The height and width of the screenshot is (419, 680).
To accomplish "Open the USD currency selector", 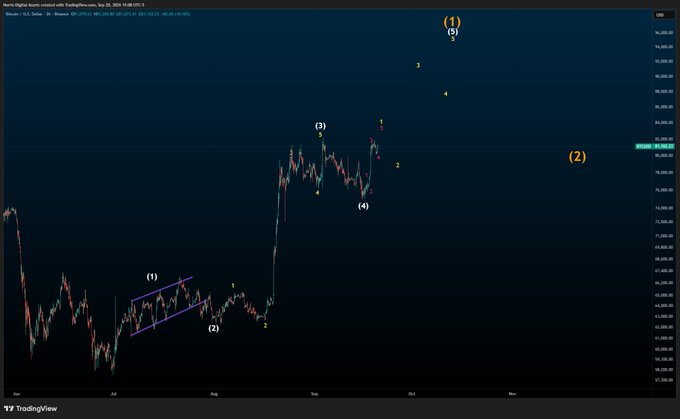I will pyautogui.click(x=660, y=15).
